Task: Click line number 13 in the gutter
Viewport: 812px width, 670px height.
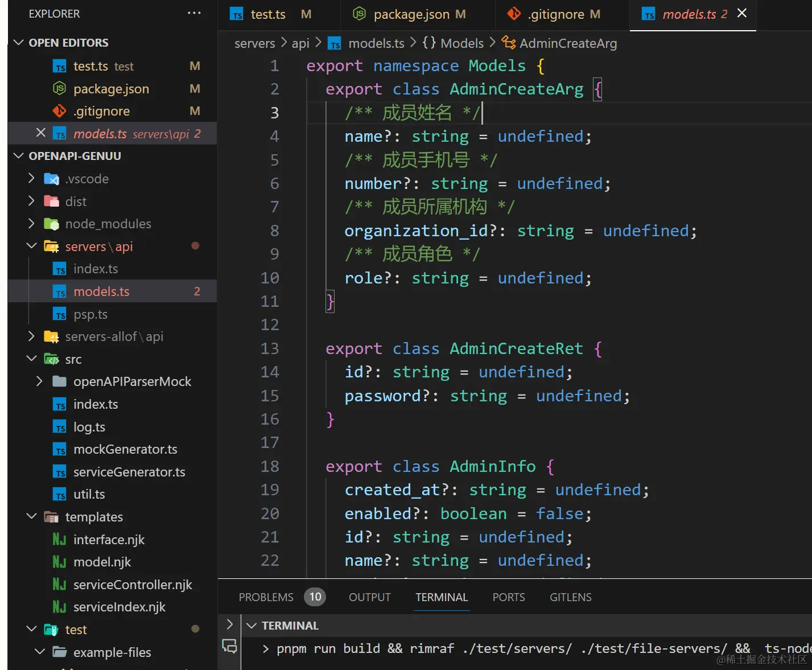Action: point(270,348)
